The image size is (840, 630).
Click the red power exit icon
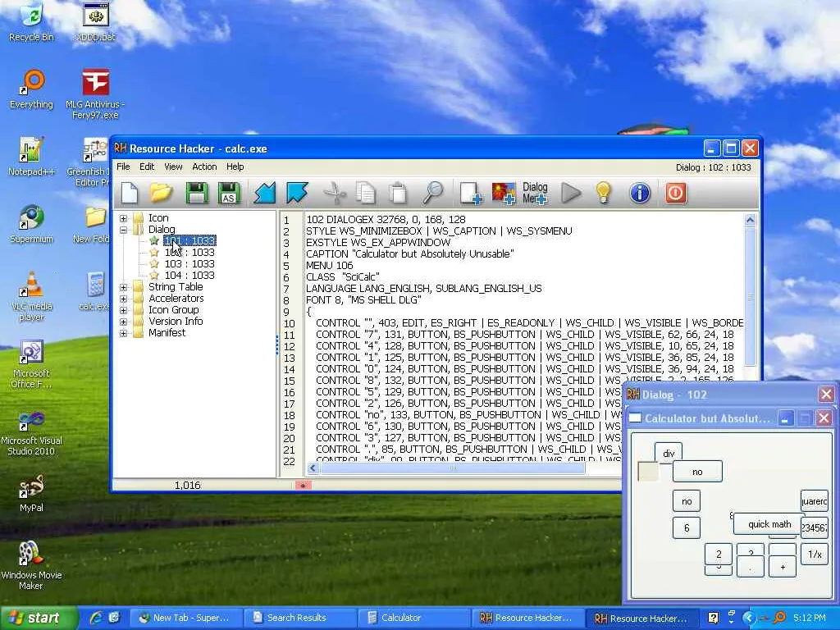pos(675,193)
